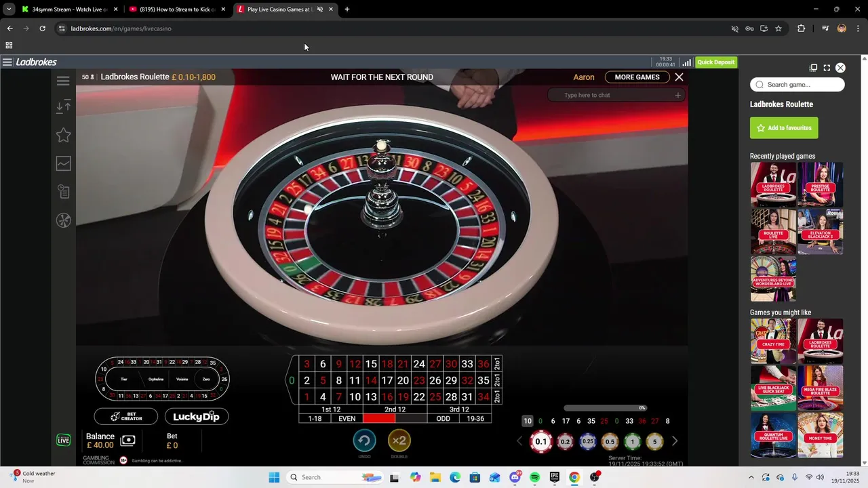Click the signal strength bars icon
This screenshot has width=868, height=488.
pyautogui.click(x=686, y=62)
